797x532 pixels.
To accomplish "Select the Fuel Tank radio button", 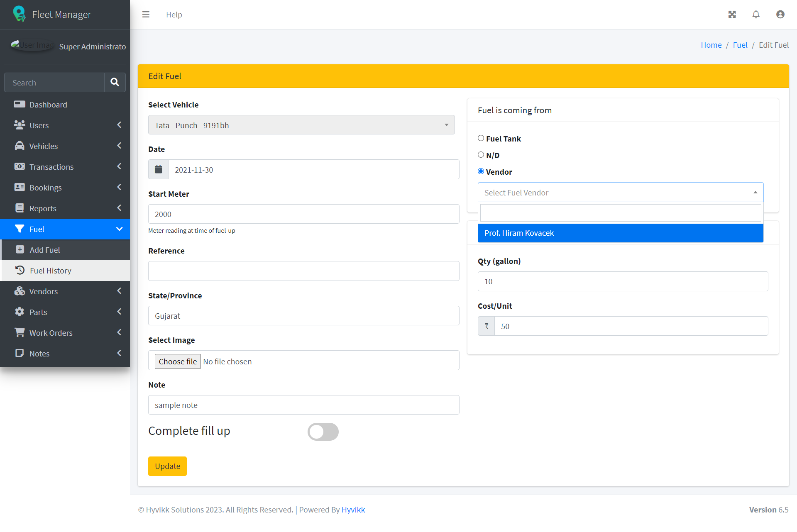I will [x=481, y=138].
